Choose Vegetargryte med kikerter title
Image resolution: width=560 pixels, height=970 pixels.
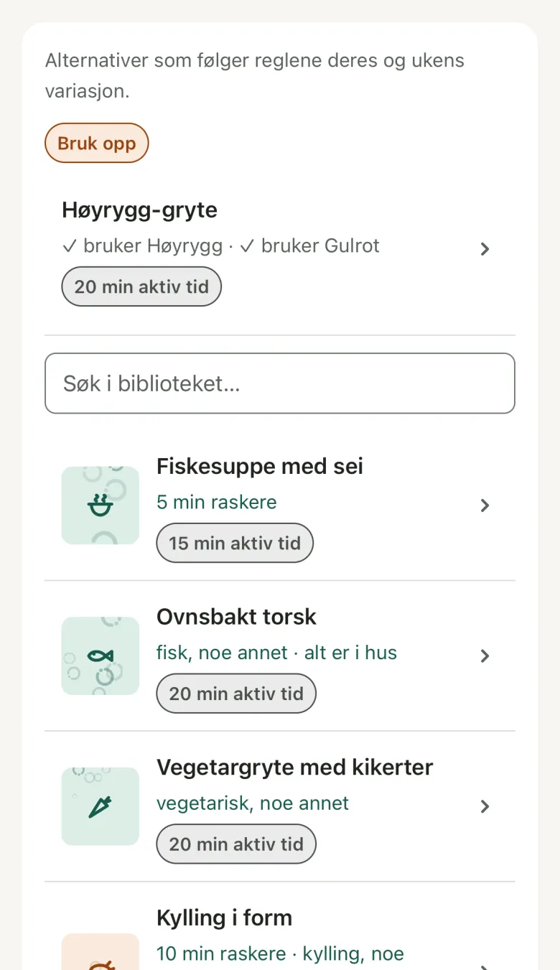[295, 768]
